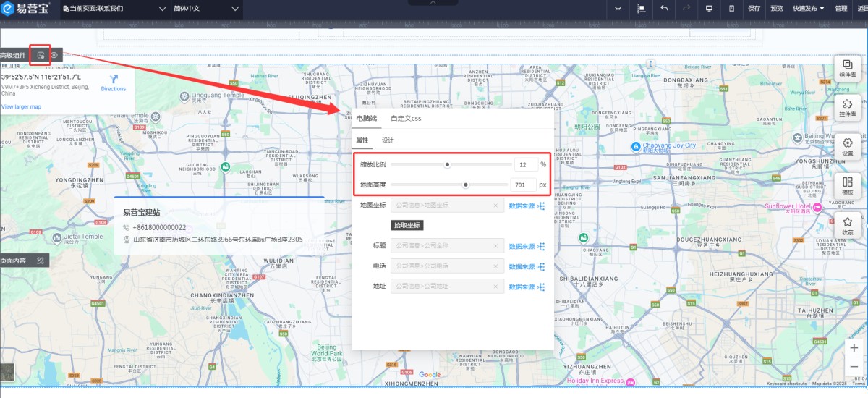This screenshot has width=868, height=398.
Task: Click the 缩放比例 zoom slider handle
Action: point(447,164)
